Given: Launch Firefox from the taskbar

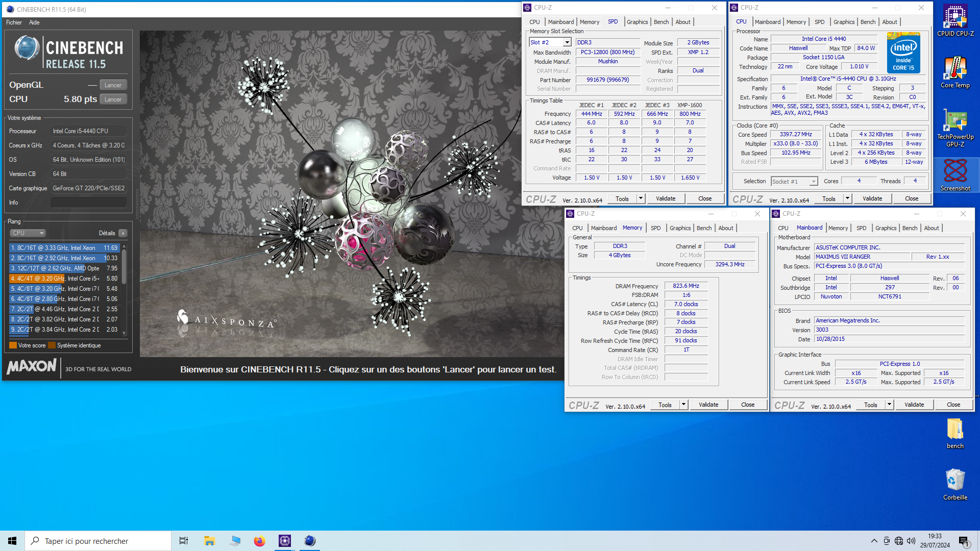Looking at the screenshot, I should pyautogui.click(x=259, y=541).
